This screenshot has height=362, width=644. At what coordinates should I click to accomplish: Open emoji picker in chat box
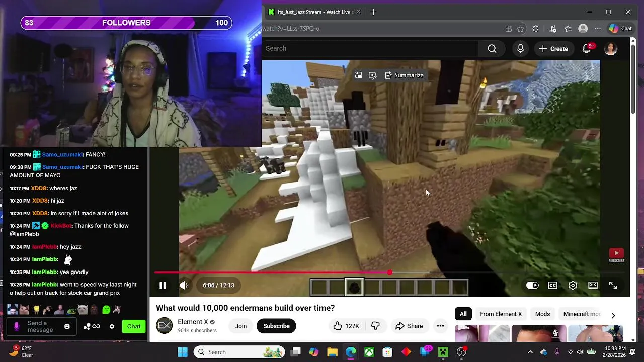click(67, 327)
